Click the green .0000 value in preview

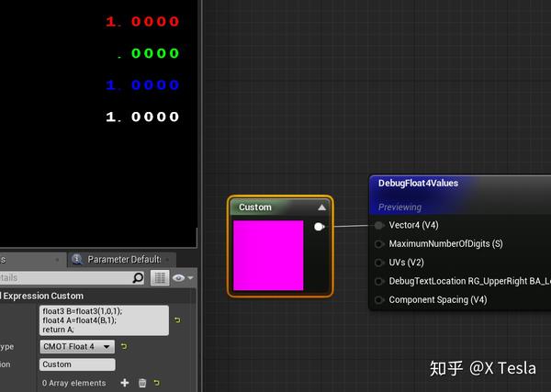click(148, 53)
